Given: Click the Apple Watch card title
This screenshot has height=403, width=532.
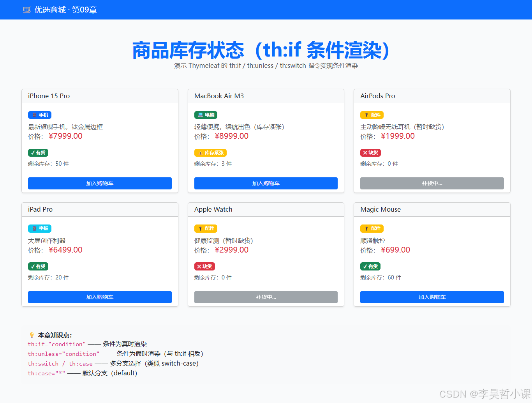Looking at the screenshot, I should [x=213, y=209].
